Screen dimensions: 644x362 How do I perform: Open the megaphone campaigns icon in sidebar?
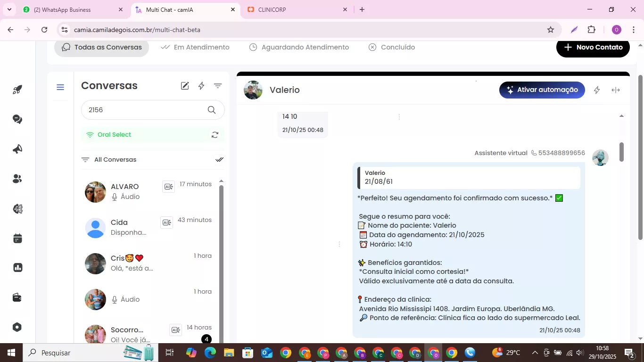pos(17,149)
